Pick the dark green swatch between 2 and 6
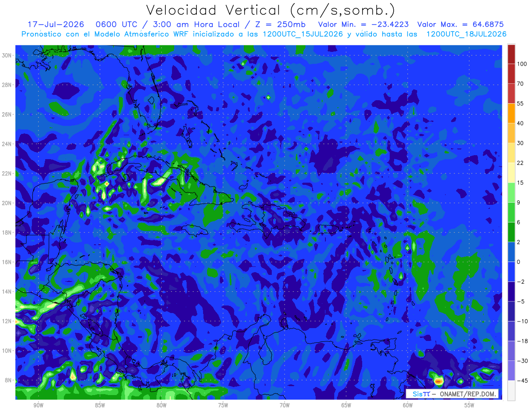532x411 pixels. (x=511, y=232)
